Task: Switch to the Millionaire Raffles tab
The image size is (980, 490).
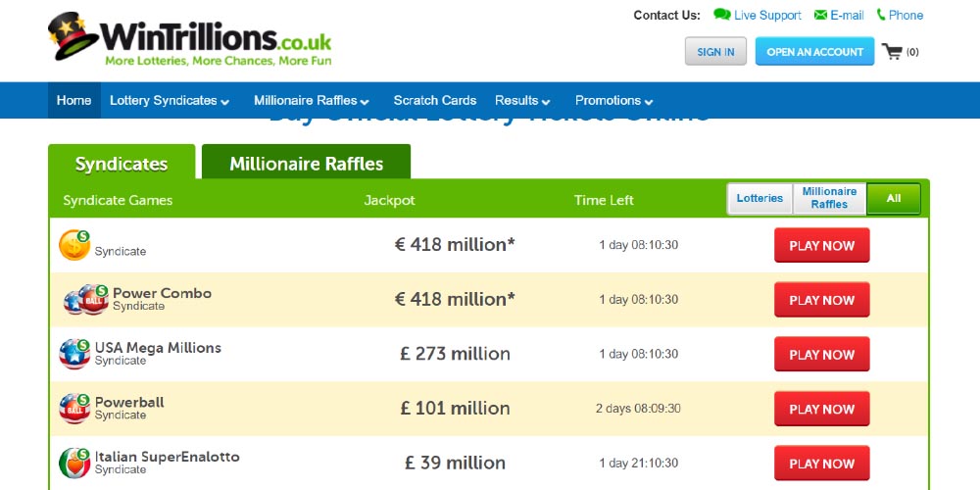Action: [x=306, y=164]
